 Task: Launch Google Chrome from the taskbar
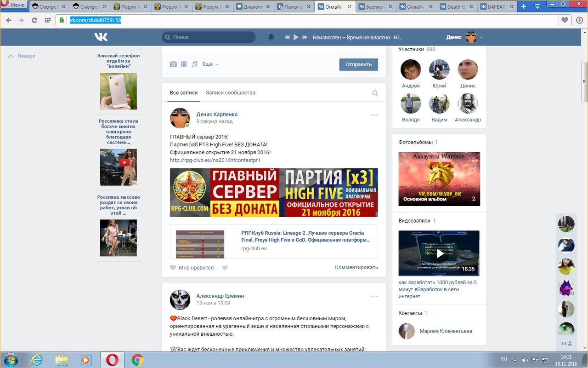137,360
